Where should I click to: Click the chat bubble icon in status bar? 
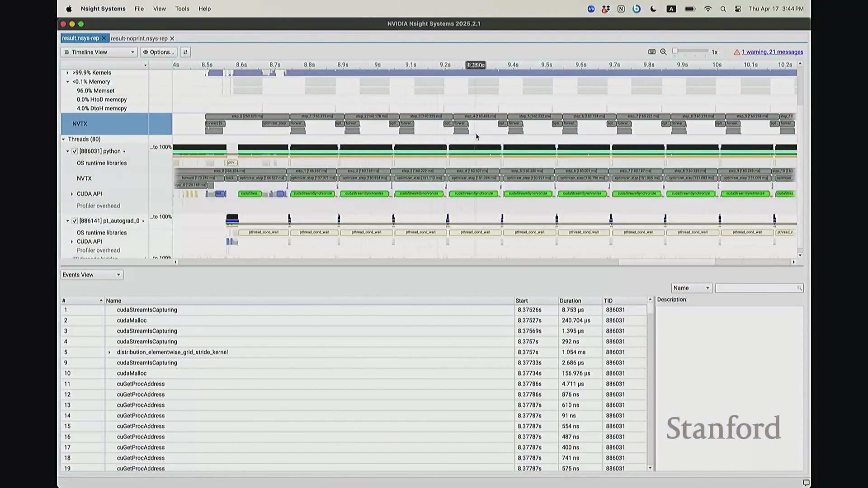coord(806,483)
